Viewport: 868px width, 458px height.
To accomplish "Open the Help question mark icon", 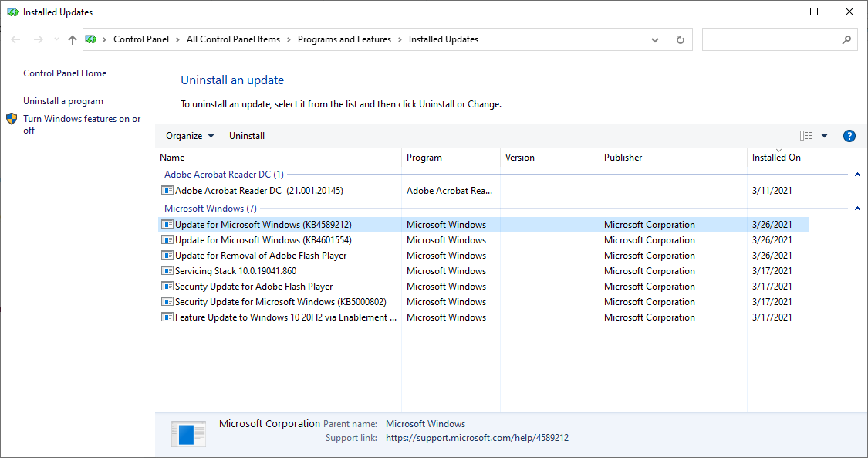I will [849, 136].
